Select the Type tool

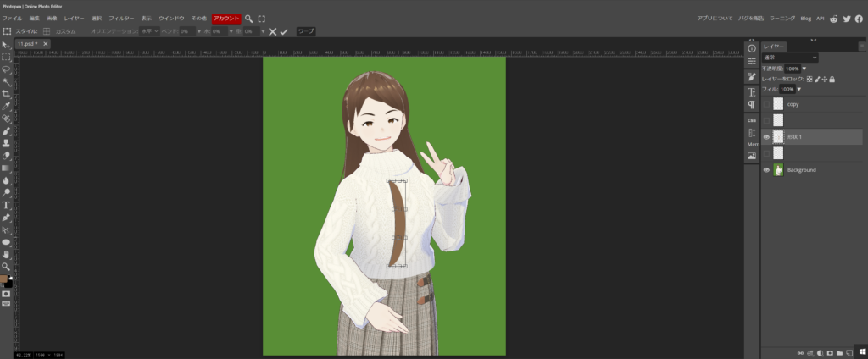tap(6, 205)
